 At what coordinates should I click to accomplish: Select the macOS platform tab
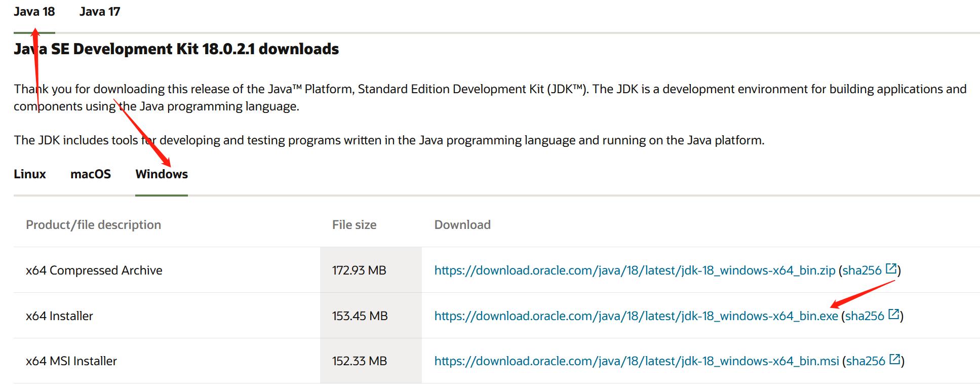(x=91, y=174)
